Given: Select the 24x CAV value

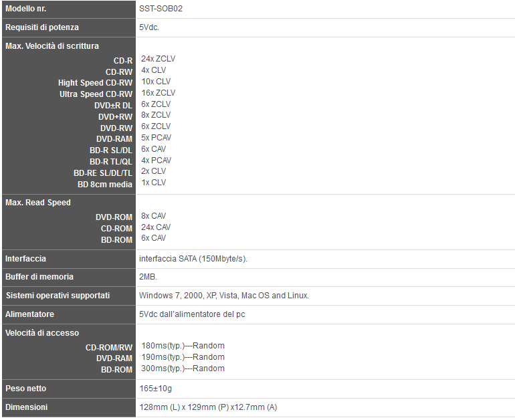Looking at the screenshot, I should (156, 227).
